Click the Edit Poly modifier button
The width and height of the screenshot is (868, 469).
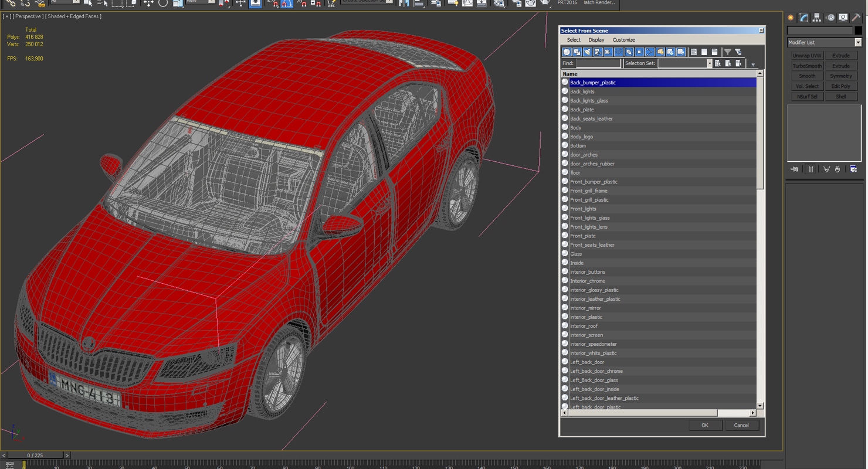click(840, 86)
